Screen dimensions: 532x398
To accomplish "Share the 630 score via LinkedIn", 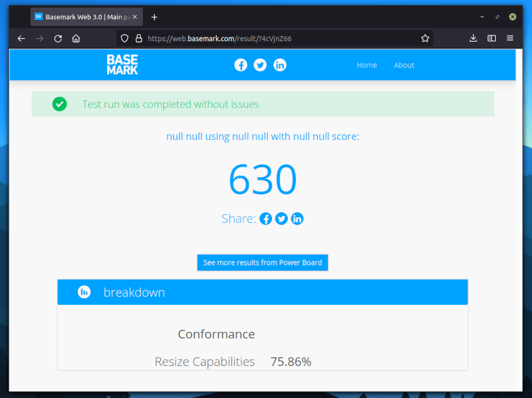I will coord(297,218).
